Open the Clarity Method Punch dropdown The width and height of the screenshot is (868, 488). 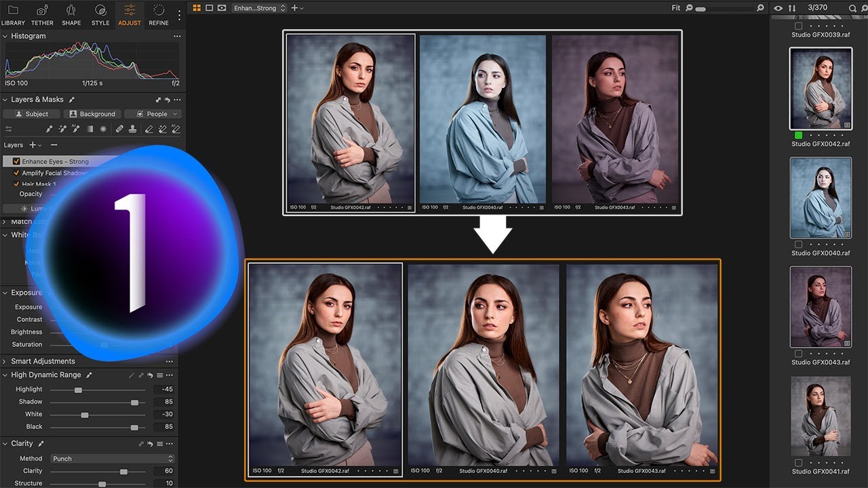(x=112, y=459)
